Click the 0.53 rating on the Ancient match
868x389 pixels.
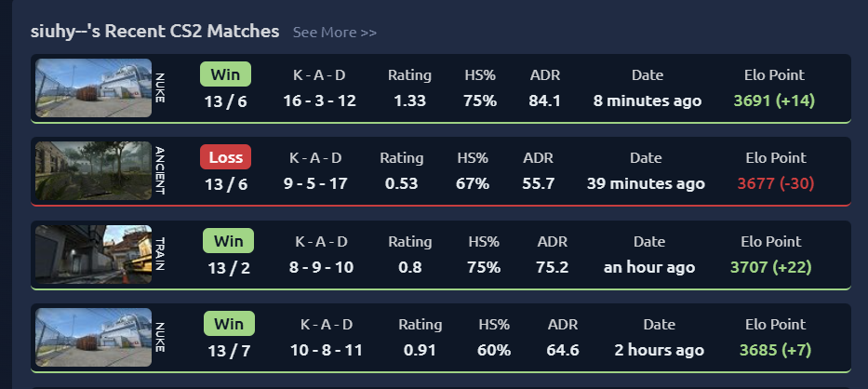point(401,183)
